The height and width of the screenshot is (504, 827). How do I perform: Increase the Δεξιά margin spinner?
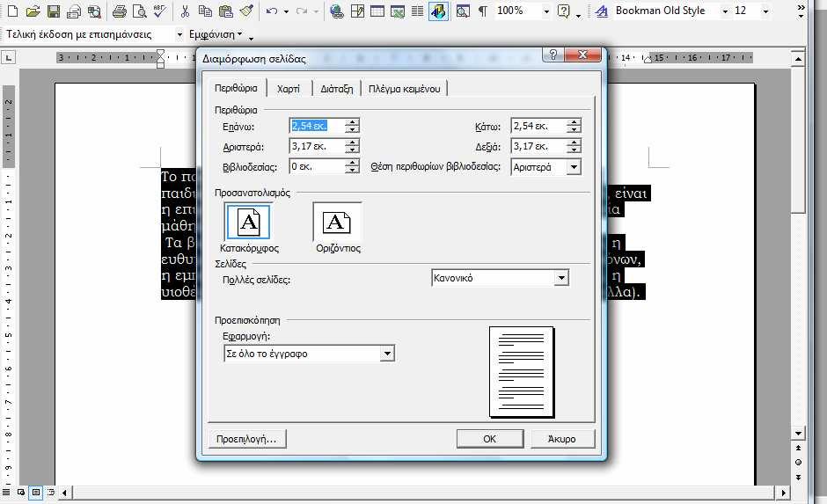(574, 142)
